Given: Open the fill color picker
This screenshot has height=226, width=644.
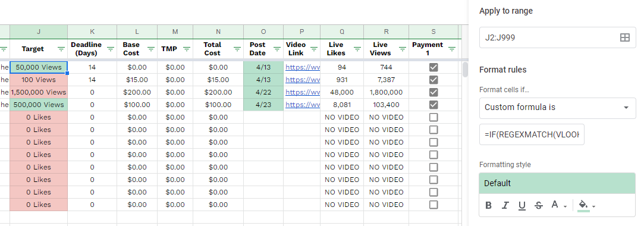Looking at the screenshot, I should point(586,205).
